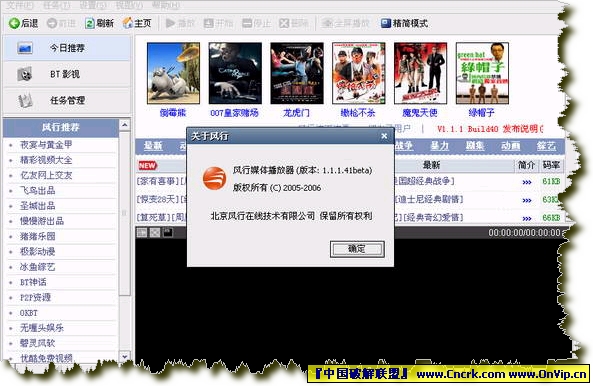This screenshot has width=593, height=386.
Task: Open intro arrows in 63KB row
Action: point(526,200)
